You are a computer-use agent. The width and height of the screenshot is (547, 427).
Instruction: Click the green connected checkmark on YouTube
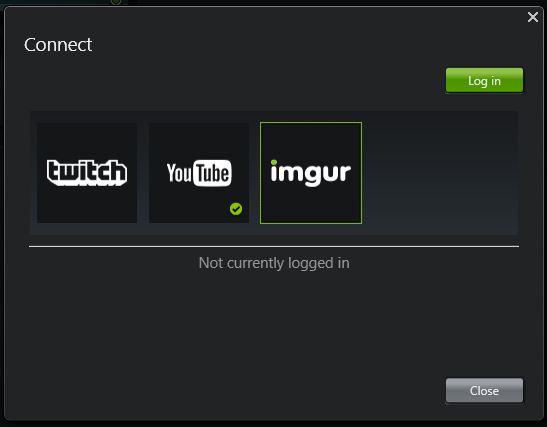236,209
